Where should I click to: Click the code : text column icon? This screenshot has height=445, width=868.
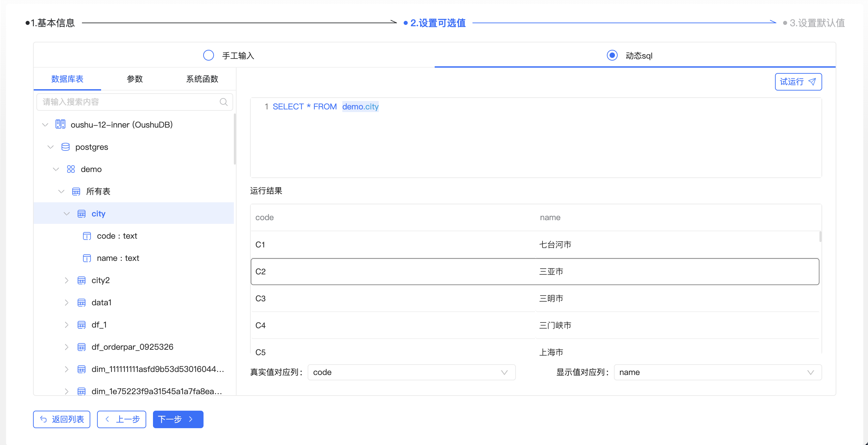87,236
